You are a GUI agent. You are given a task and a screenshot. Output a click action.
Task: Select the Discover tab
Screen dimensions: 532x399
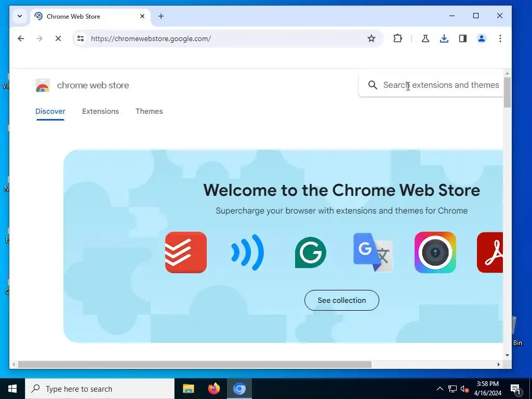pos(50,111)
